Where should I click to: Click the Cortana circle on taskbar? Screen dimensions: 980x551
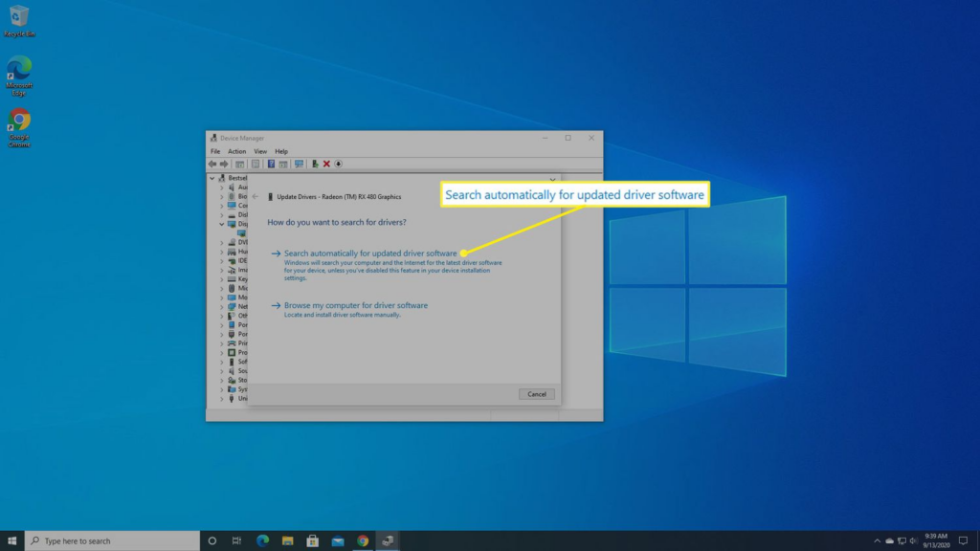point(212,540)
